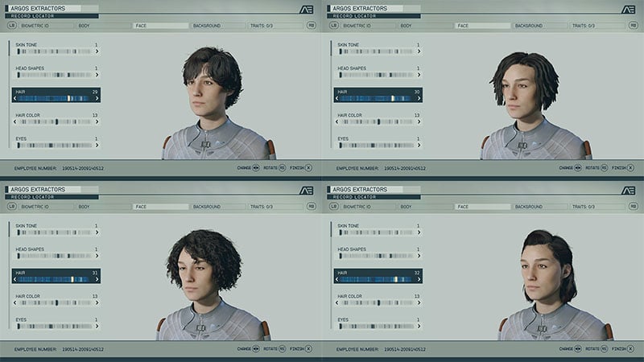This screenshot has height=362, width=644.
Task: Click the Employee Number text in the hair 32 panel
Action: [381, 349]
